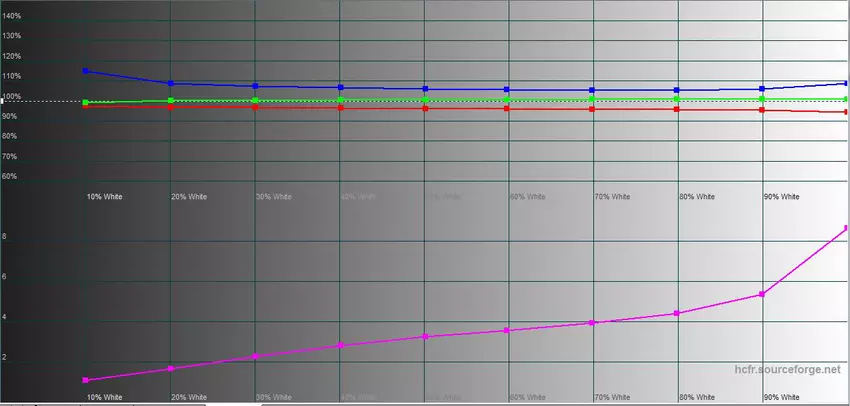Select the magenta point at 90% White
This screenshot has width=850, height=406.
pyautogui.click(x=763, y=294)
